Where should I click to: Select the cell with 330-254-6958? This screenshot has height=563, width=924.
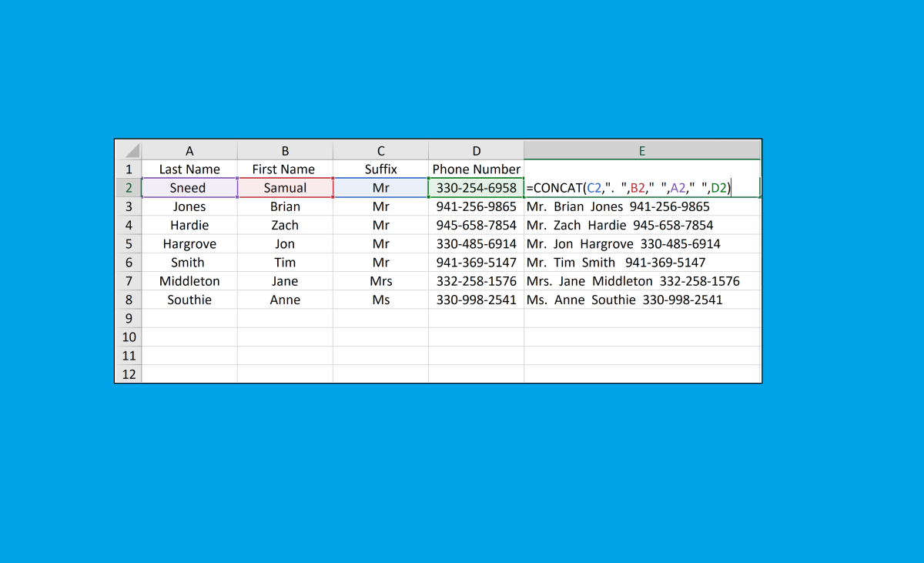point(476,187)
